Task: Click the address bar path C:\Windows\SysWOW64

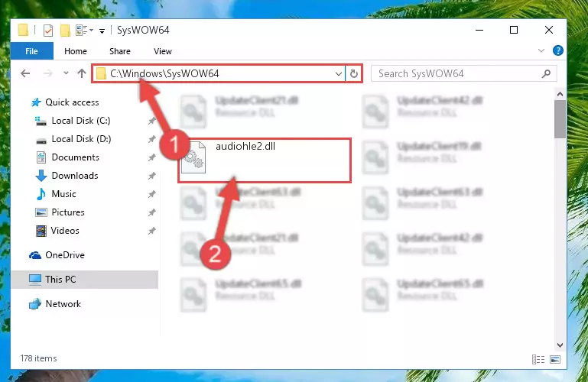Action: [x=164, y=73]
